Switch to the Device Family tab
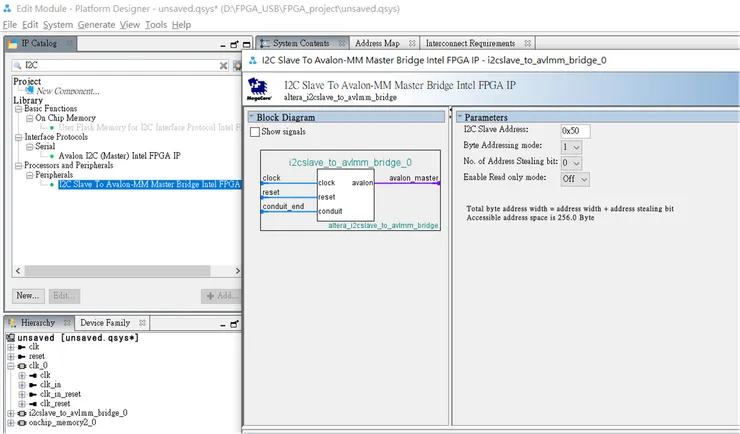Image resolution: width=740 pixels, height=434 pixels. tap(105, 323)
